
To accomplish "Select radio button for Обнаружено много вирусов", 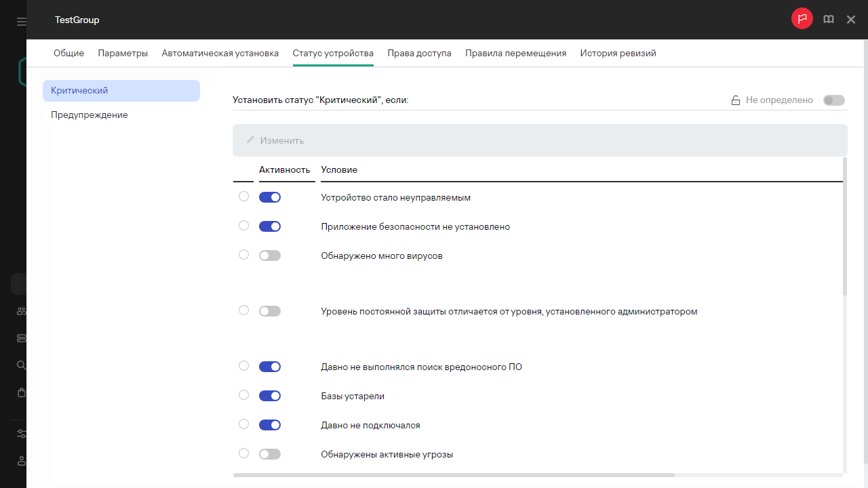I will pos(244,255).
